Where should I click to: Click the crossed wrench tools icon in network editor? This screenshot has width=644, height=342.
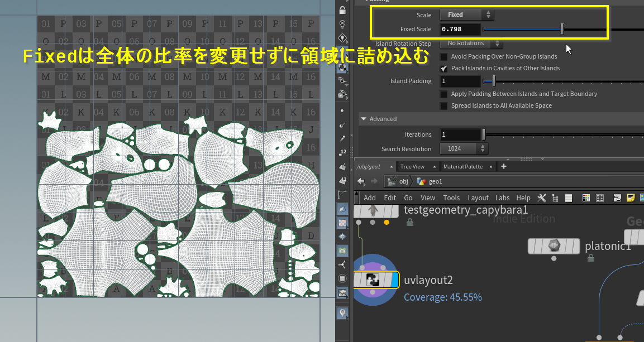tap(542, 198)
